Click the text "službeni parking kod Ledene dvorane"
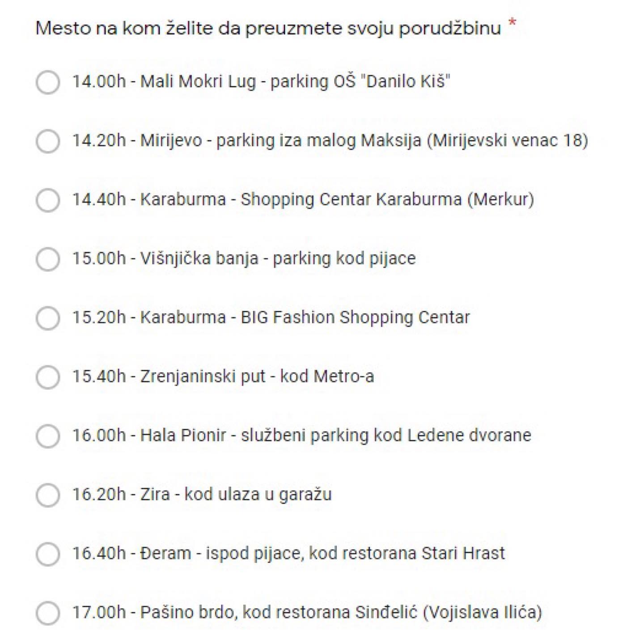This screenshot has height=644, width=644. click(x=386, y=436)
